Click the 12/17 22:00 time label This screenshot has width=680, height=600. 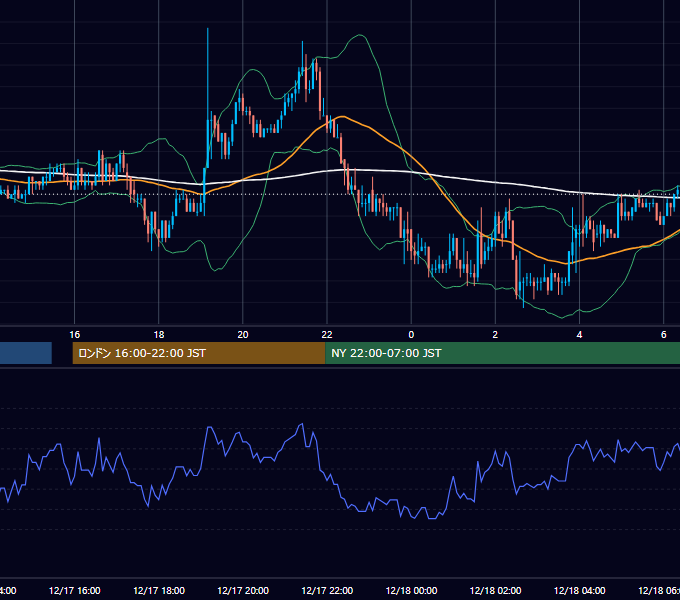(x=327, y=590)
